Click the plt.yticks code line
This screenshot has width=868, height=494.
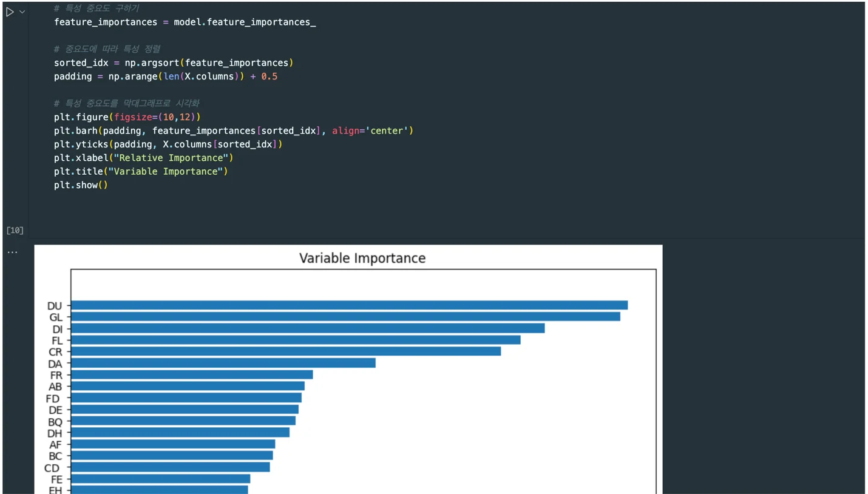[x=168, y=144]
